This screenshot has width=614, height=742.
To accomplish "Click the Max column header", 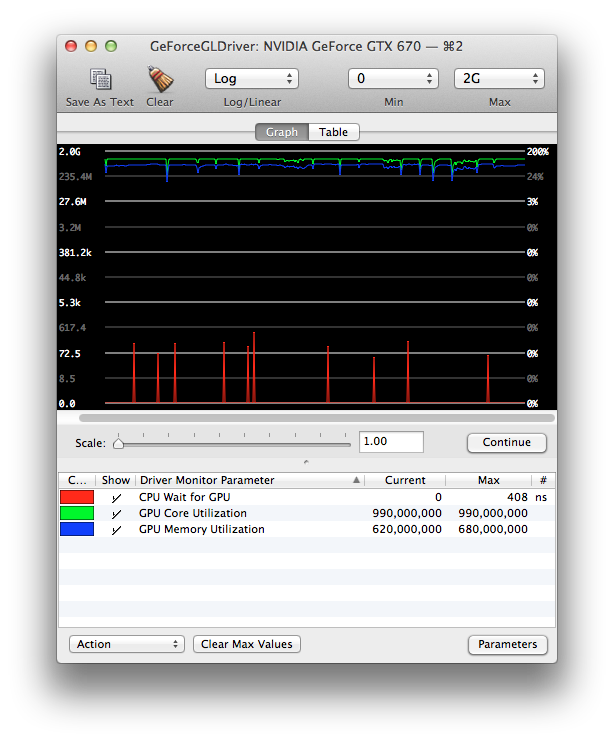I will pos(488,480).
